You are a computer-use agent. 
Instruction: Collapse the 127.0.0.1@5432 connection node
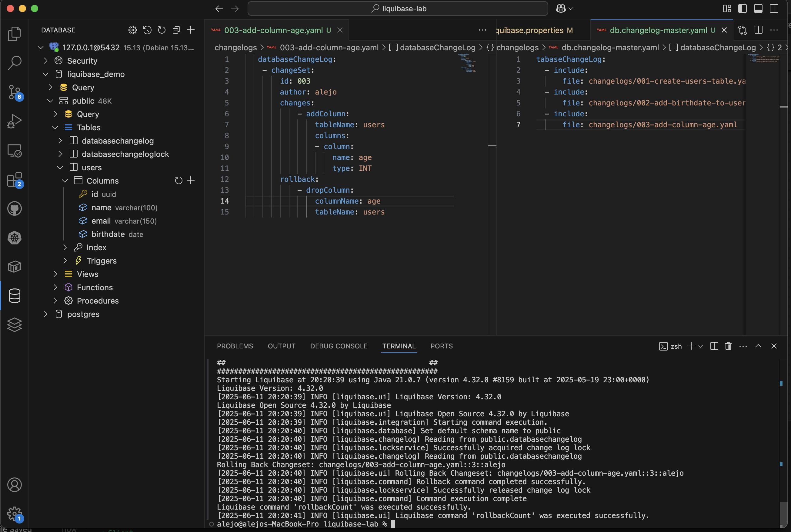tap(41, 48)
